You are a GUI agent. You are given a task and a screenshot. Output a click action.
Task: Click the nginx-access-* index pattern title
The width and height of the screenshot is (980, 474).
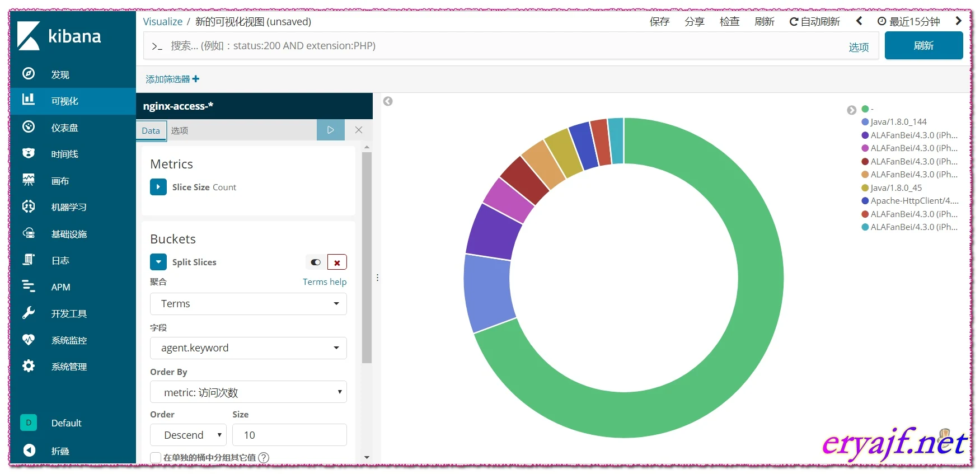[x=178, y=106]
